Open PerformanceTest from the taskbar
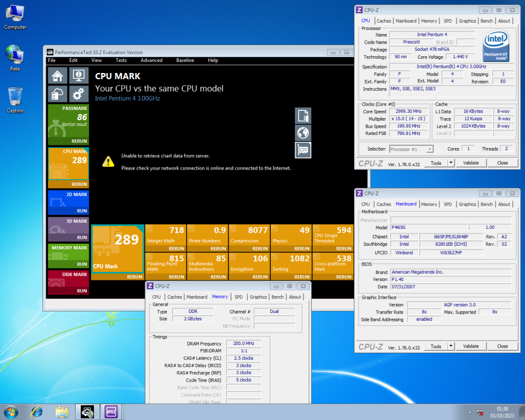525x420 pixels. point(87,412)
